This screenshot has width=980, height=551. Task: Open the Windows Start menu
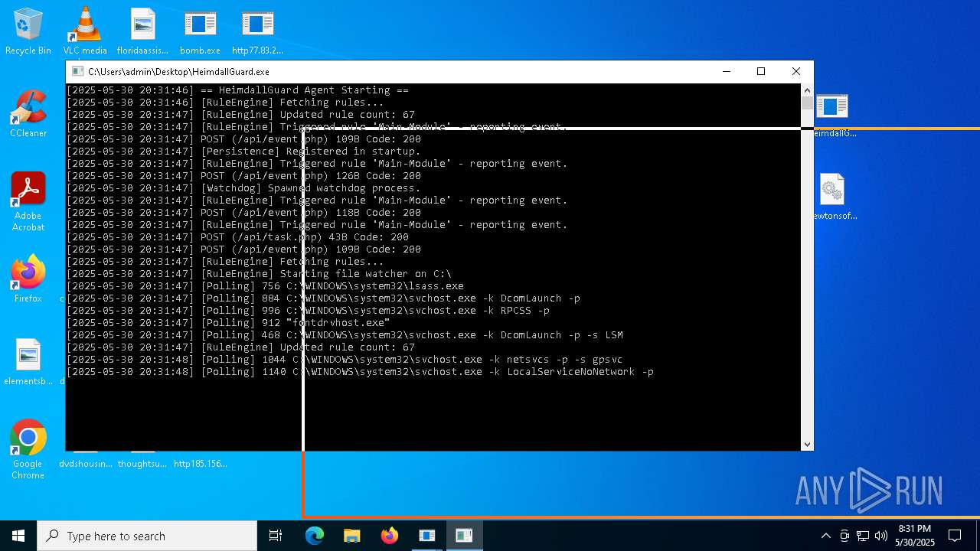[x=18, y=536]
